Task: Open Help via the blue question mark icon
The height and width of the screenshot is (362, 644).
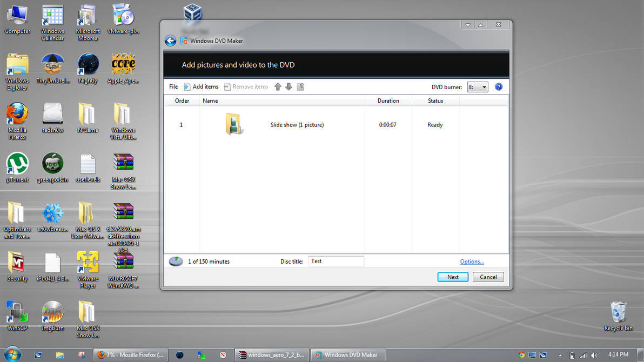Action: coord(498,86)
